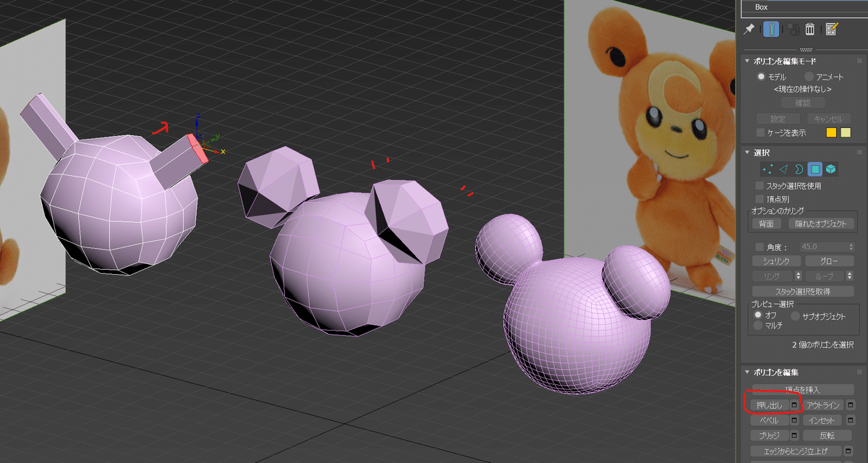Click スタック選択を取得 button
This screenshot has height=463, width=868.
point(803,291)
